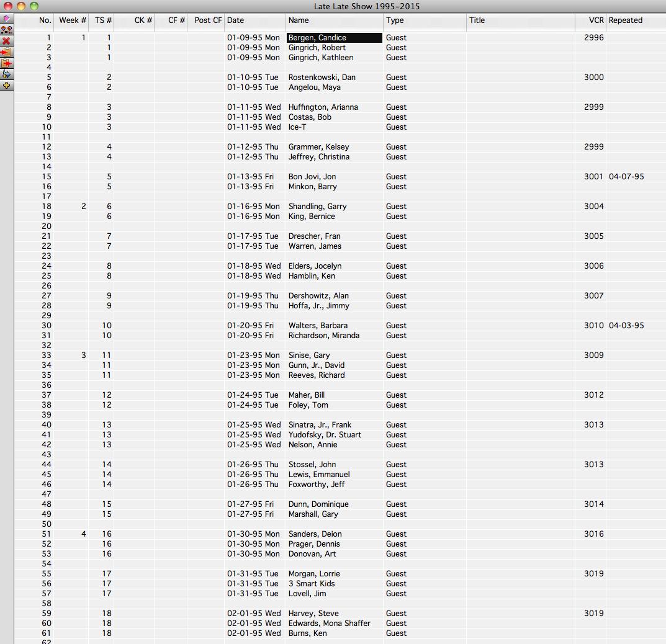666x644 pixels.
Task: Click the repeated date 04-07-95
Action: 626,177
